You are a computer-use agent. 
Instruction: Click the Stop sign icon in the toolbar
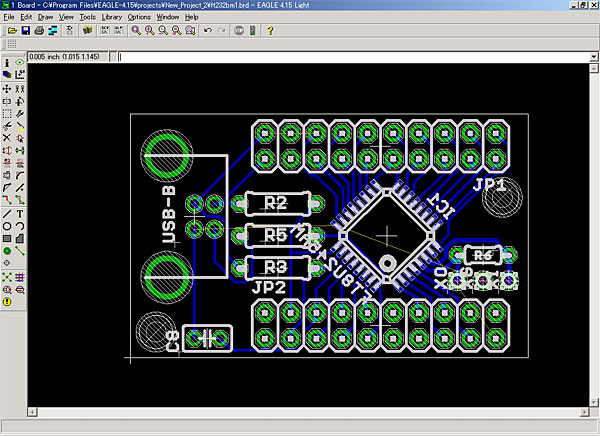tap(238, 31)
